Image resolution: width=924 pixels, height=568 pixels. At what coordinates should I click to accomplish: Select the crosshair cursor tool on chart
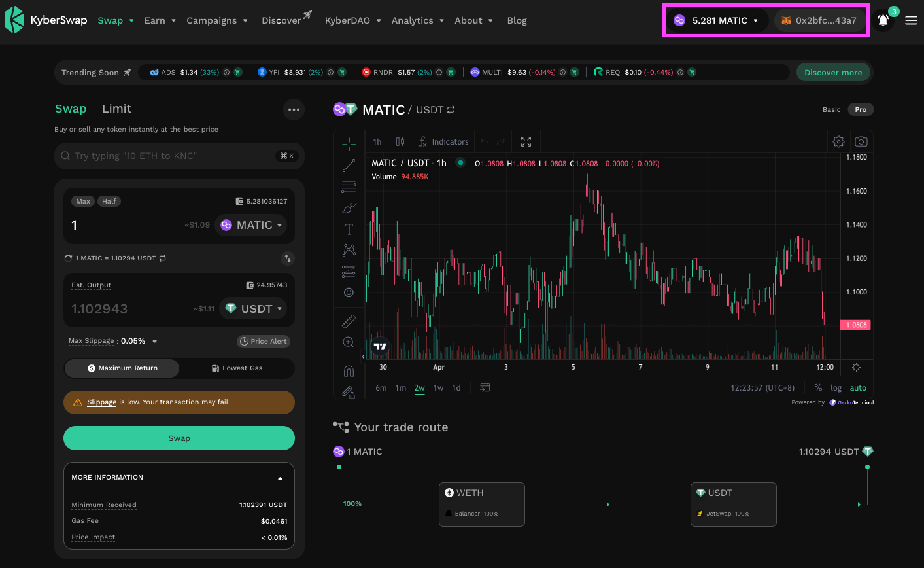(349, 144)
